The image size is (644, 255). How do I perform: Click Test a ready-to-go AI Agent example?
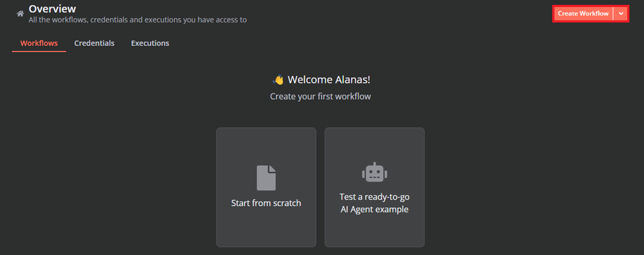pos(374,202)
